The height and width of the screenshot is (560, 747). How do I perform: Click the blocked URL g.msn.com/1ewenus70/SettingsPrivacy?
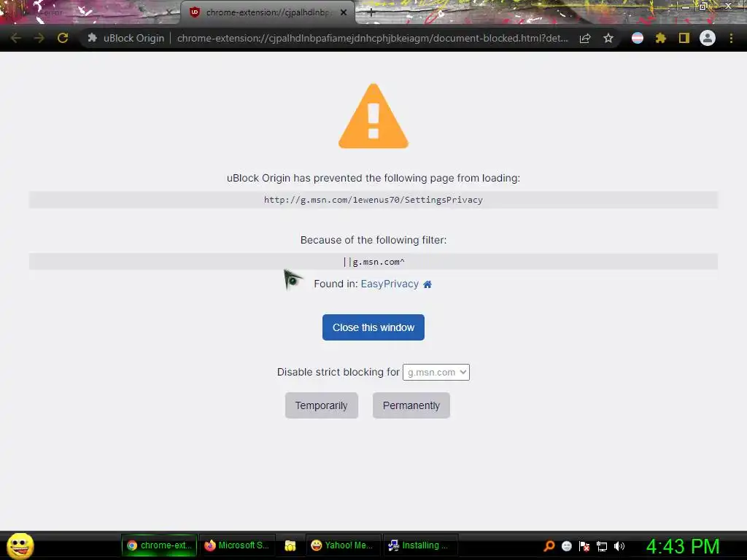tap(373, 200)
